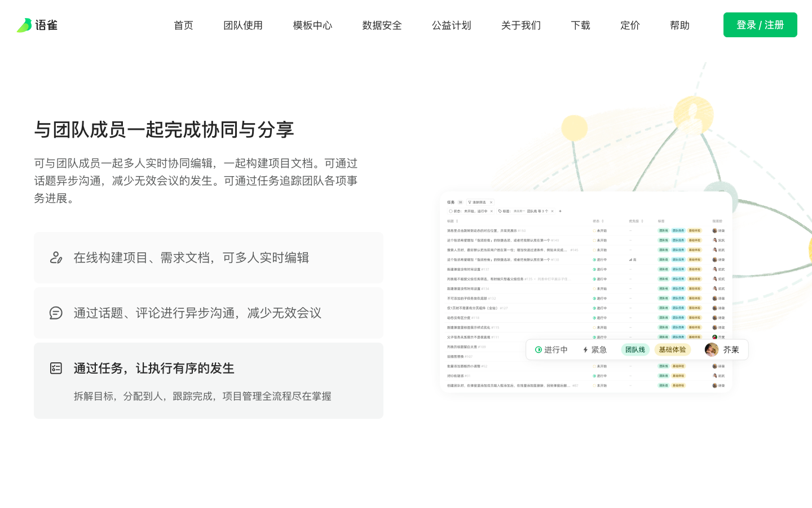Click the green 团队线 tag pill
Viewport: 812px width, 508px height.
click(635, 350)
